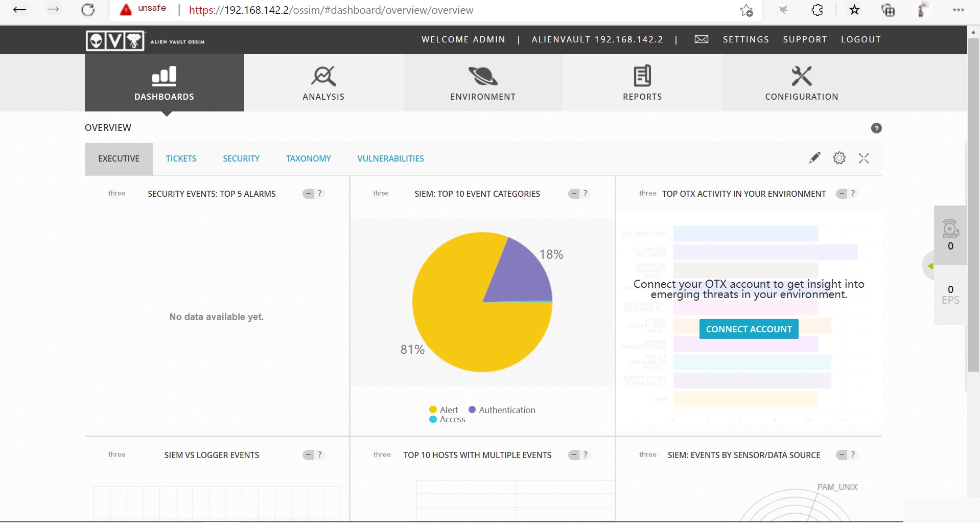Screen dimensions: 980x523
Task: Add this page to favorites
Action: [746, 10]
